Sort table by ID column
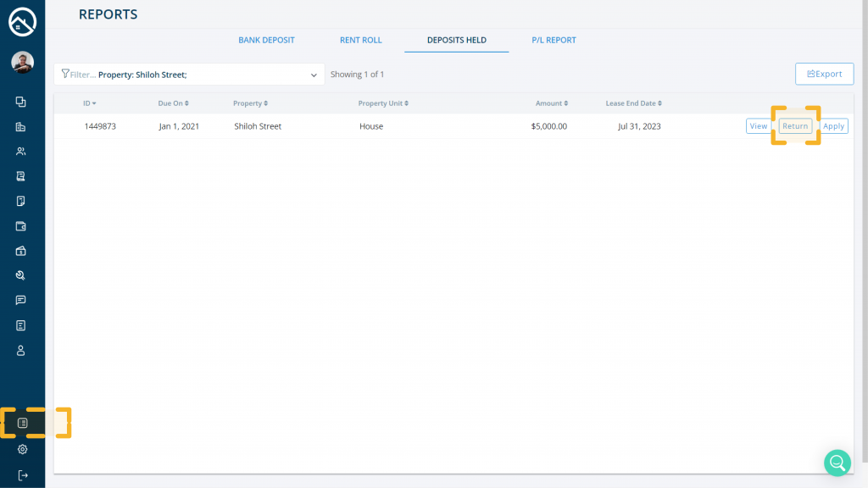The width and height of the screenshot is (868, 488). click(89, 103)
